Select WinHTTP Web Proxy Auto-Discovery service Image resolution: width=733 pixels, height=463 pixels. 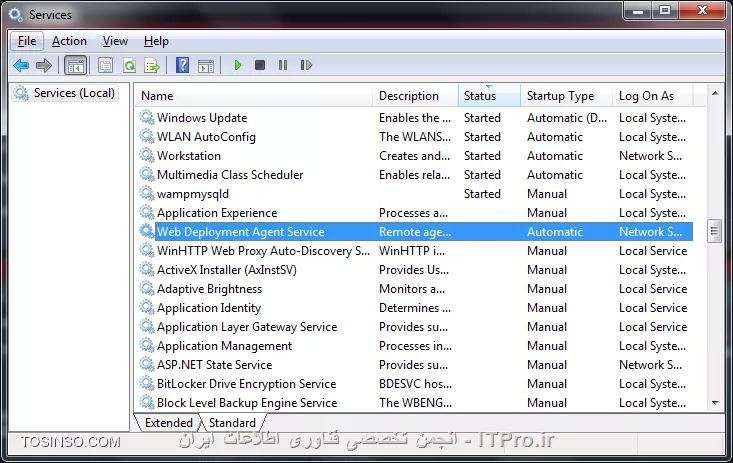[x=414, y=251]
